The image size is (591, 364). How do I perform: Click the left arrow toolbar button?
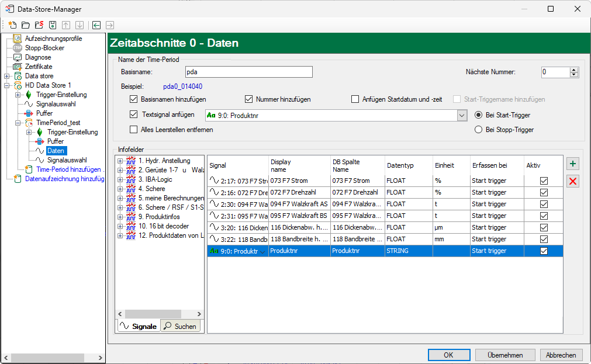pos(96,25)
